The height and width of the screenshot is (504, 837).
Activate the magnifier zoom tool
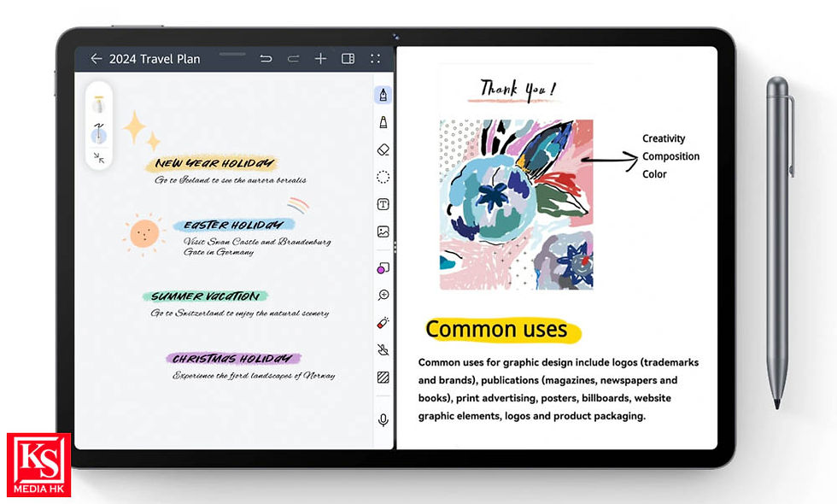[x=383, y=296]
